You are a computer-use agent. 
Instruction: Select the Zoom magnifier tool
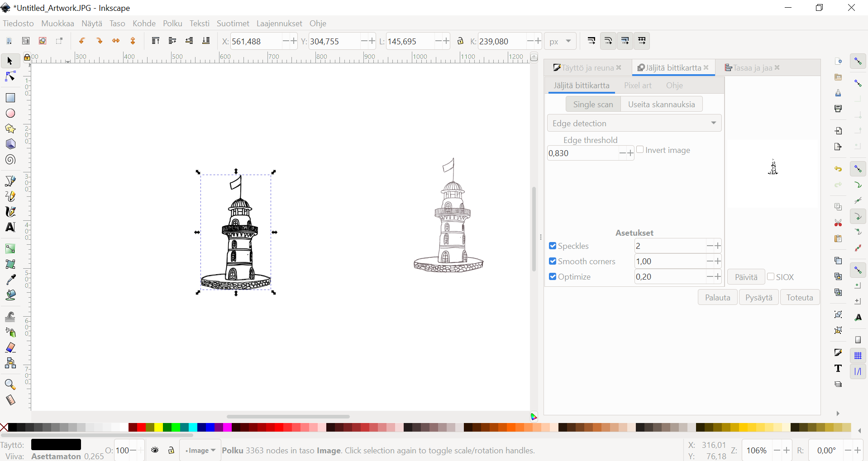click(x=10, y=385)
